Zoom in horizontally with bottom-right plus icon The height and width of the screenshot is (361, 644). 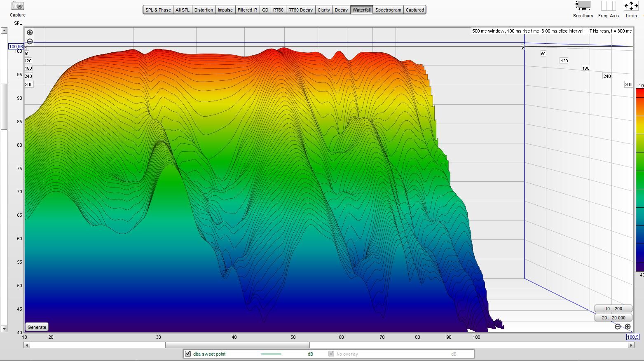point(628,326)
